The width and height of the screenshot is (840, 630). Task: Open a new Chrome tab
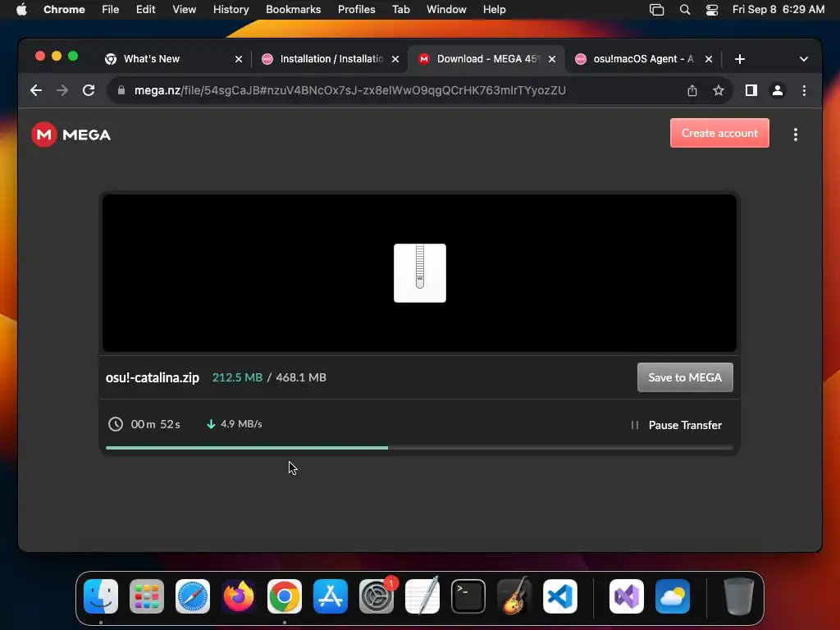point(740,59)
